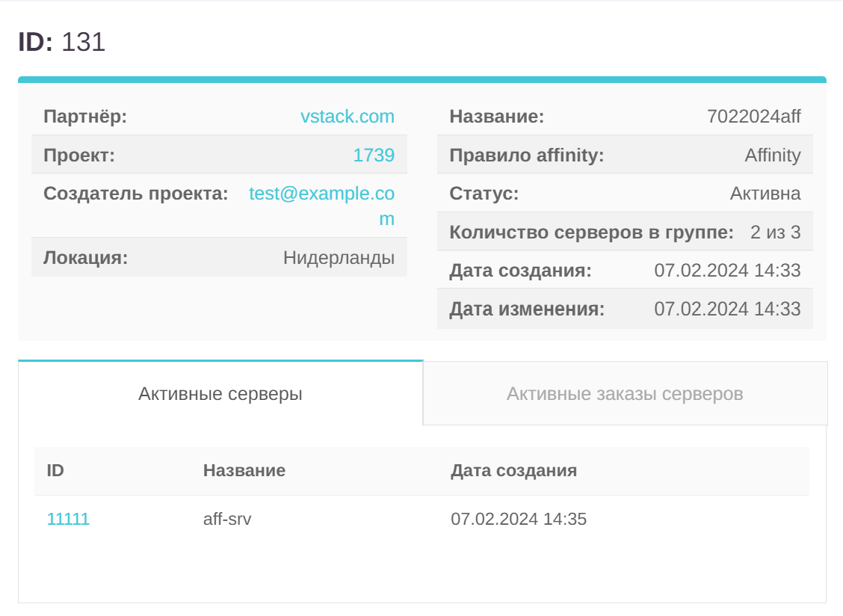Click the 07.02.2024 14:35 date cell
Image resolution: width=843 pixels, height=616 pixels.
tap(519, 519)
